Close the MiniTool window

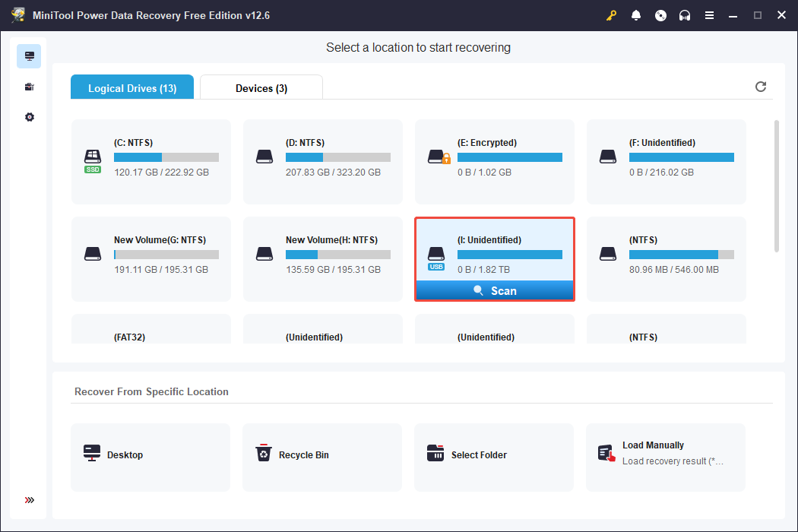click(781, 15)
